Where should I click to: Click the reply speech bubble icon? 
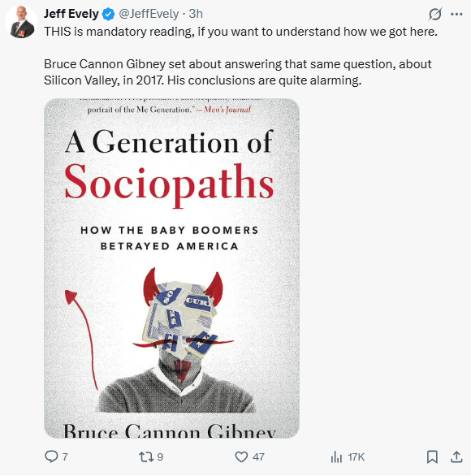point(51,457)
